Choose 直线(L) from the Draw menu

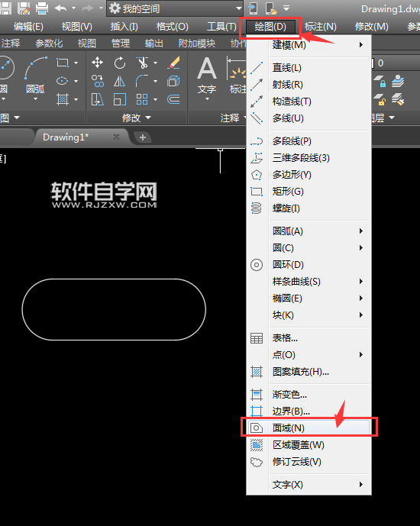[x=309, y=68]
